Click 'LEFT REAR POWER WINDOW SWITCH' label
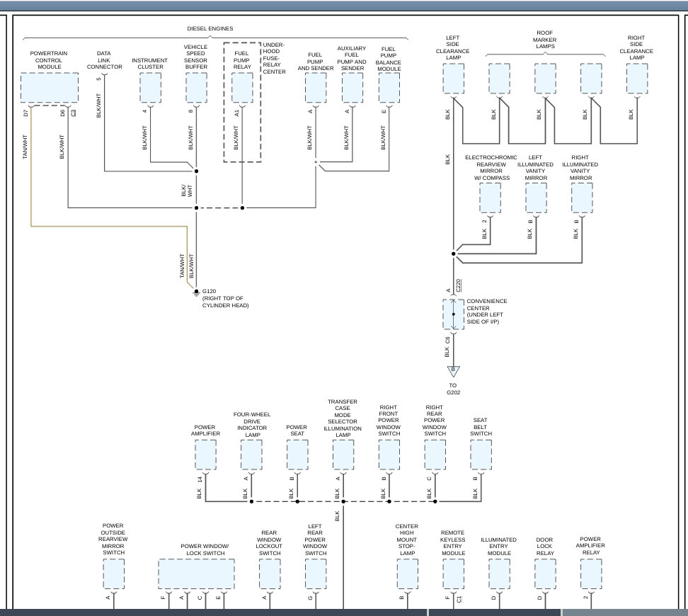This screenshot has height=616, width=688. point(315,540)
